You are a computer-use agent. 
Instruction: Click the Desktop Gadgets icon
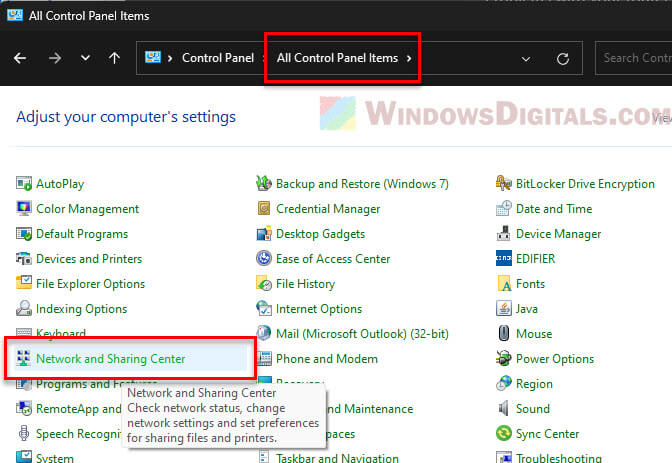point(264,234)
